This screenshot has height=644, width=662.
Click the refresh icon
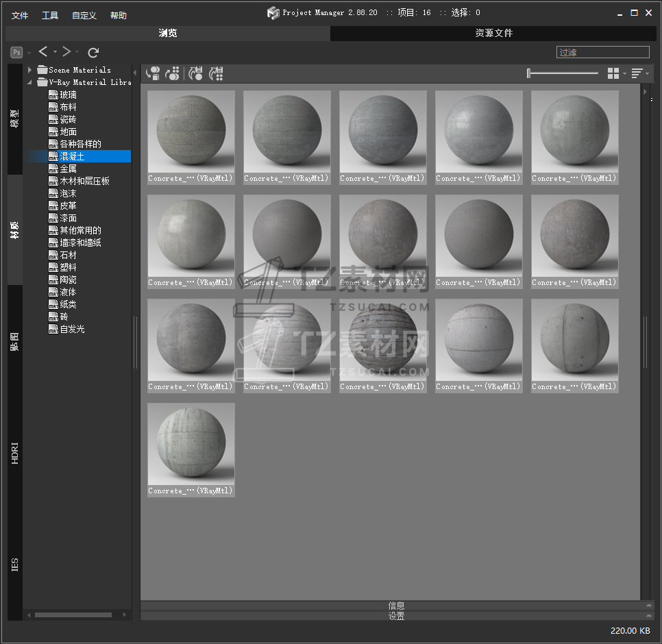[94, 52]
